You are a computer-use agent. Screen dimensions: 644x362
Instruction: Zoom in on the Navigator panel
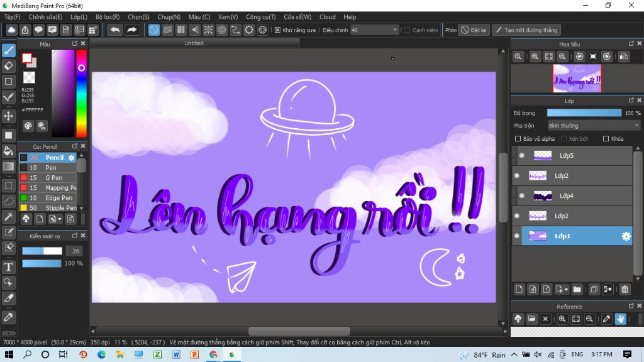535,57
